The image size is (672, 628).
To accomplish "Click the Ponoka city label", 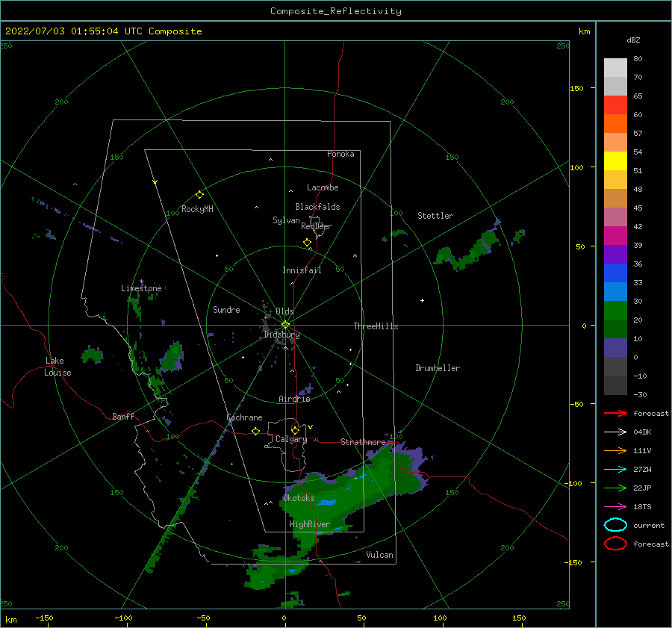I will (x=340, y=154).
